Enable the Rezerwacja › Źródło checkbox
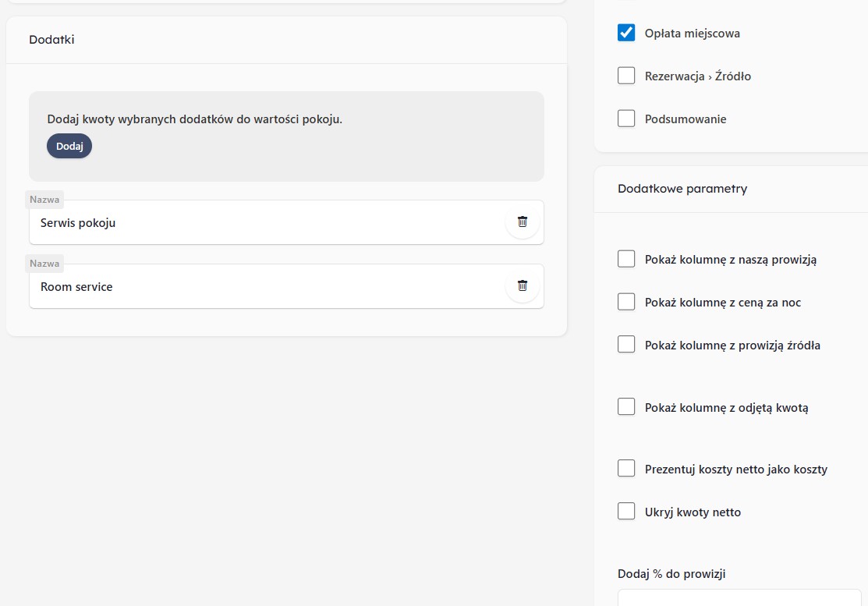Viewport: 868px width, 606px height. [626, 76]
